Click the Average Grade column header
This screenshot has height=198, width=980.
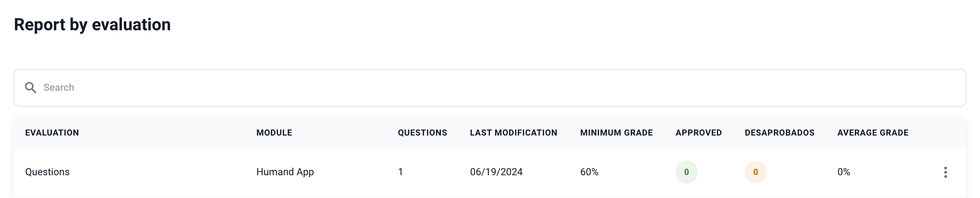(873, 133)
